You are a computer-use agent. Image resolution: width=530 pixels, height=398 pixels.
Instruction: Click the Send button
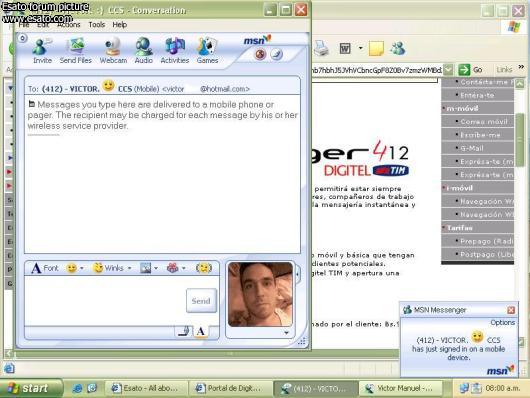click(201, 301)
